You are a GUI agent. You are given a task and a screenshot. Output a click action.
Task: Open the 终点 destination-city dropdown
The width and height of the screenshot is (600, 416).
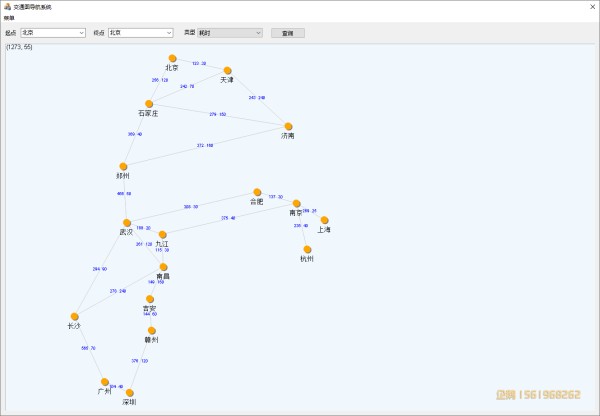pos(141,33)
